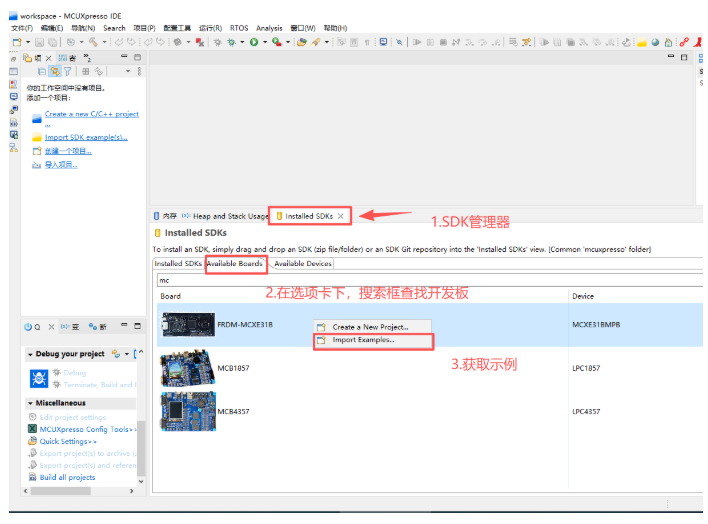This screenshot has width=708, height=524.
Task: Click the board search field containing mc
Action: (429, 280)
